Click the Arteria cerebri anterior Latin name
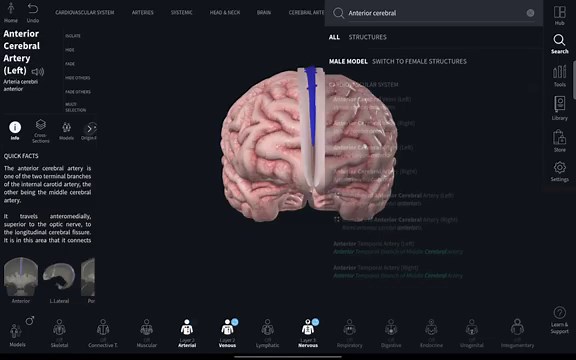576x360 pixels. coord(21,85)
